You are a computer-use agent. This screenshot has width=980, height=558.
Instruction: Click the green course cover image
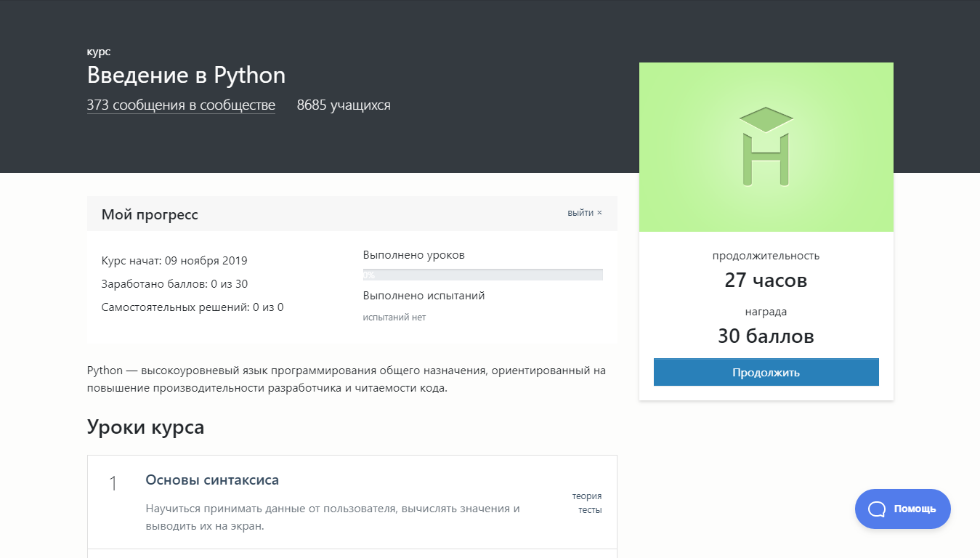tap(766, 147)
